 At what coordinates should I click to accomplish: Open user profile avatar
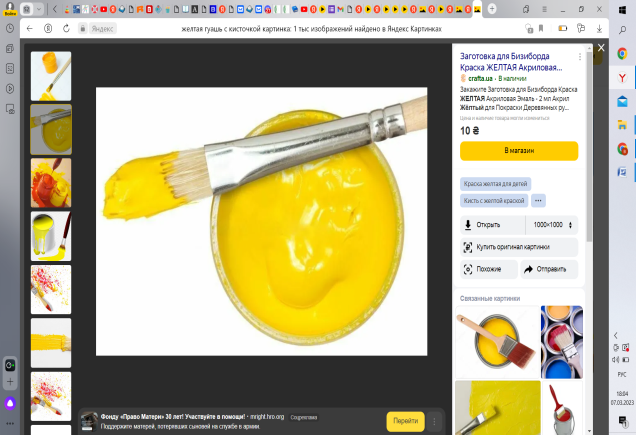point(10,8)
